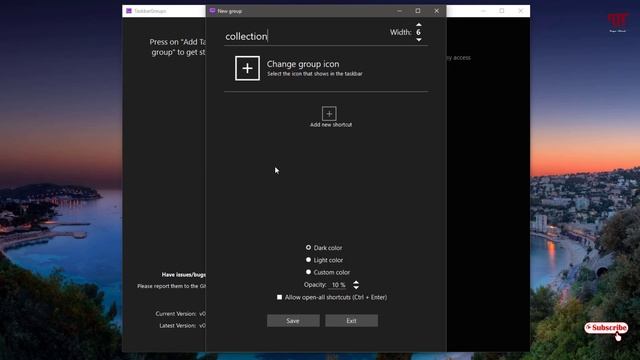Close the TaskbarGroups background window

[520, 11]
